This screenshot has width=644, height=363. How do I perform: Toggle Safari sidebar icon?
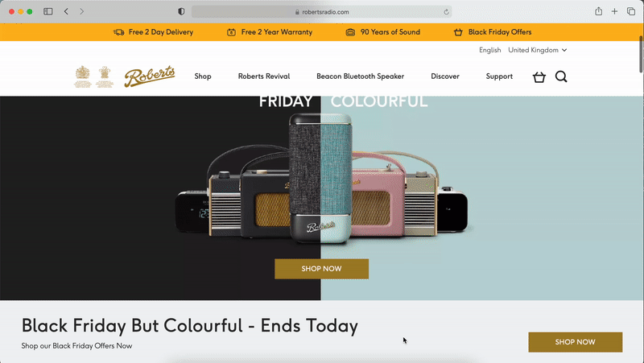[x=48, y=11]
